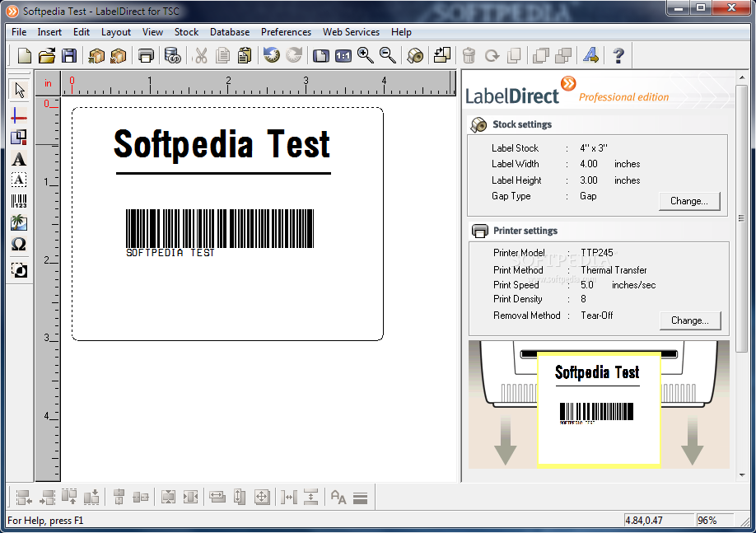Click the Print icon in the toolbar

pos(146,55)
